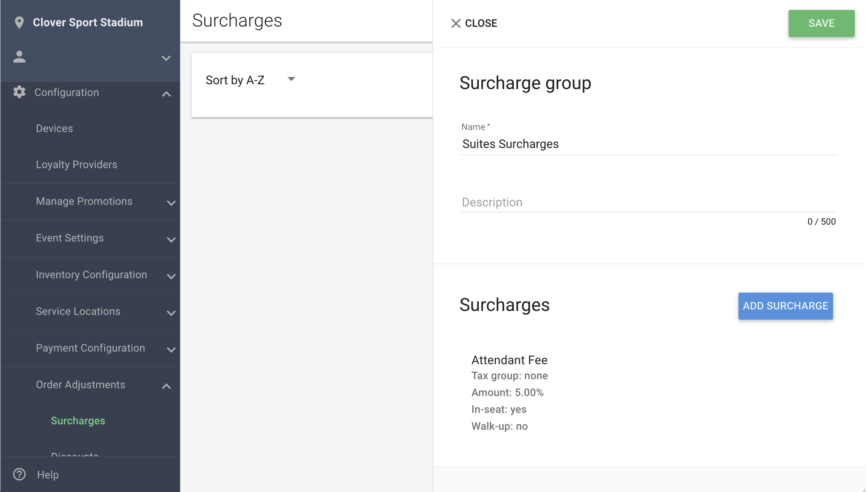Viewport: 868px width, 492px height.
Task: Click the Description text area
Action: tap(649, 202)
